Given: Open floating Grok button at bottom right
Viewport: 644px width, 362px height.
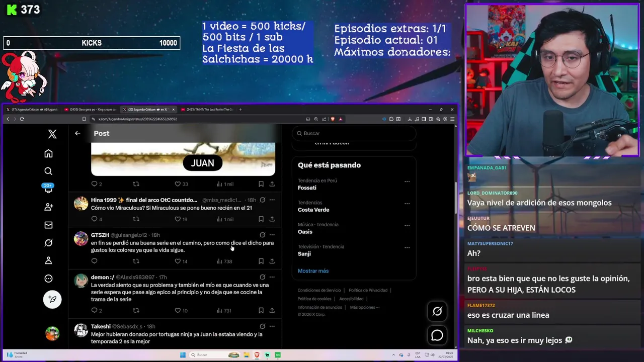Looking at the screenshot, I should tap(437, 311).
